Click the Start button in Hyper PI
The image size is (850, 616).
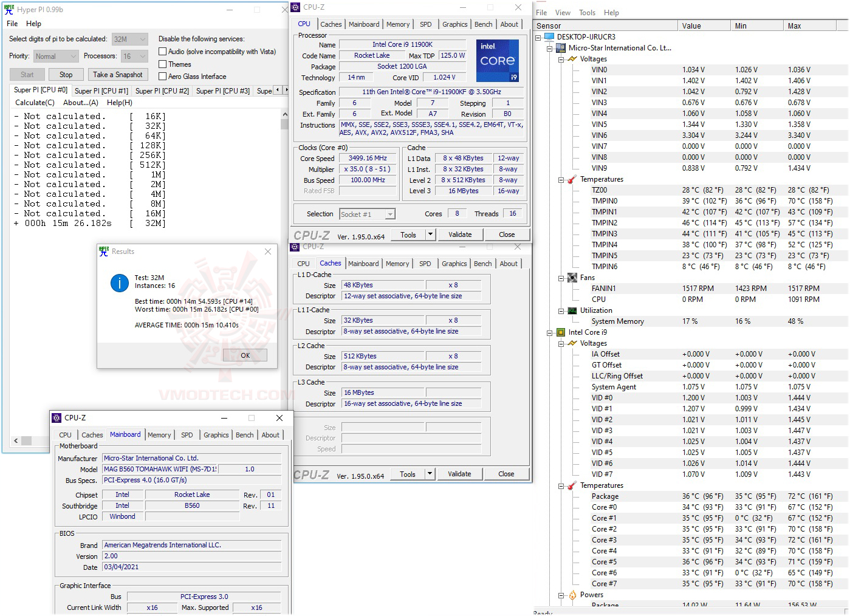(27, 75)
